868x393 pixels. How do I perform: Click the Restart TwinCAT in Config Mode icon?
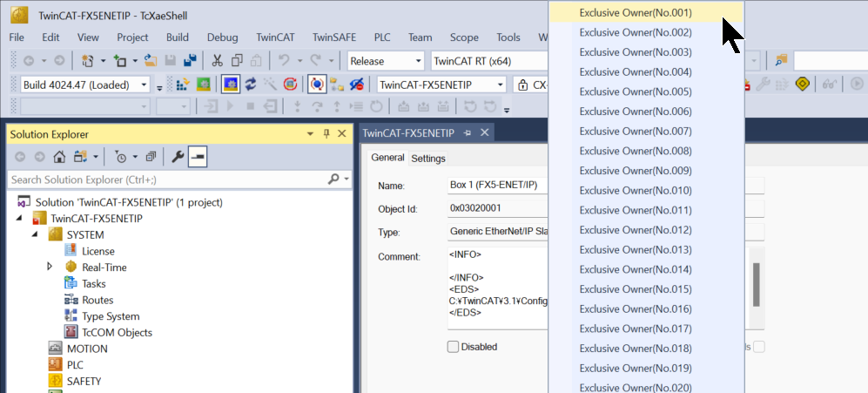click(x=231, y=85)
